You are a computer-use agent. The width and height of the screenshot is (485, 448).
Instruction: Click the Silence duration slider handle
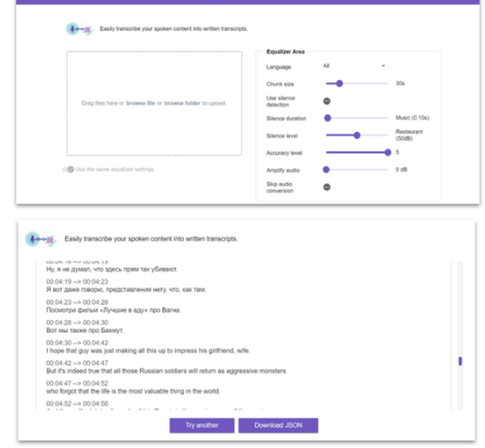point(327,118)
